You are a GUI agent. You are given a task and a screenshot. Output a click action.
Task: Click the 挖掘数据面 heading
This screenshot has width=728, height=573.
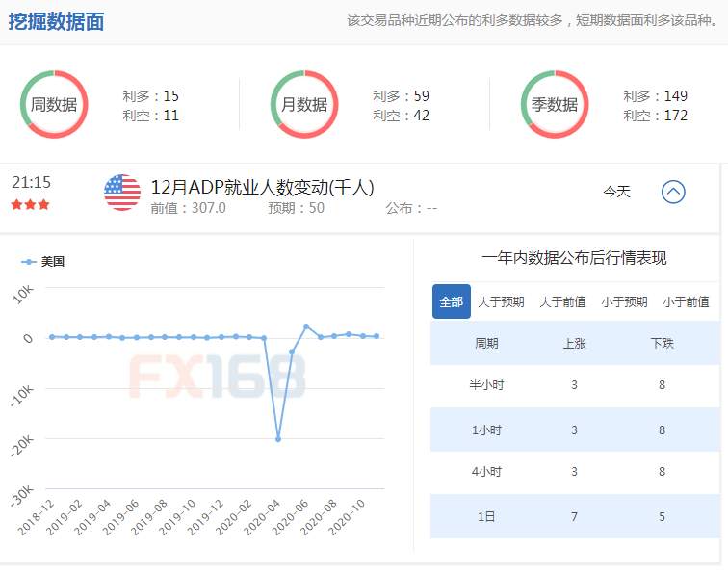pyautogui.click(x=56, y=21)
